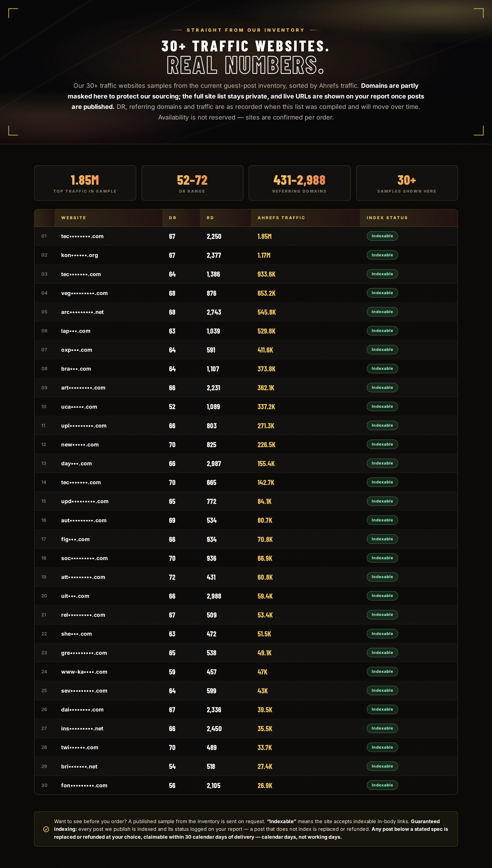This screenshot has width=492, height=868.
Task: Click the 1.17M traffic value
Action: [264, 255]
